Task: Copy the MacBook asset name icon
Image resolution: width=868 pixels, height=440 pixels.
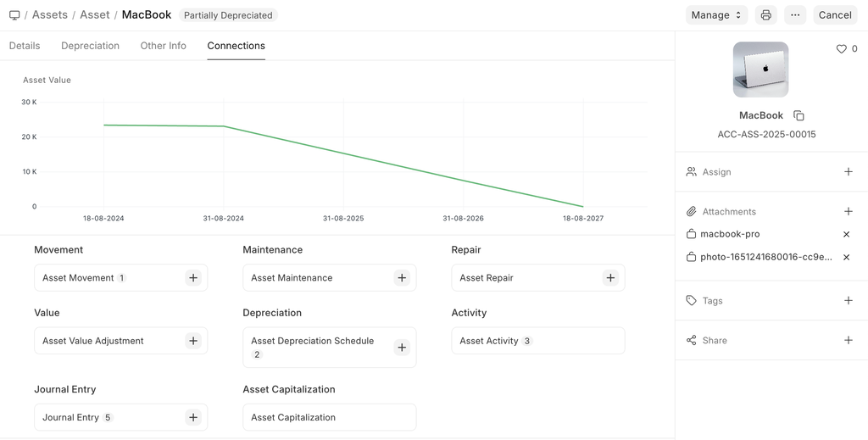Action: [x=798, y=115]
